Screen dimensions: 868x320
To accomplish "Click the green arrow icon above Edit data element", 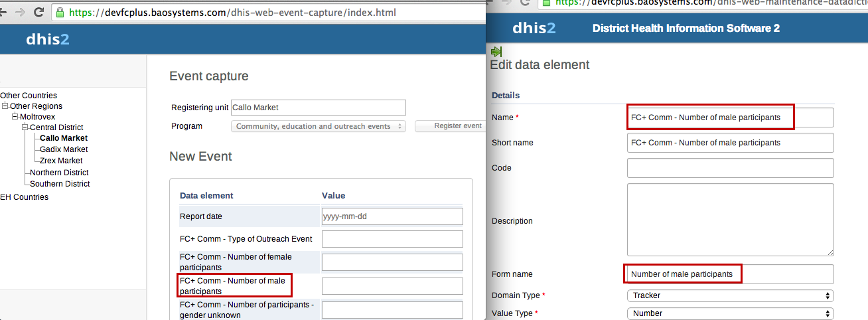I will coord(496,51).
